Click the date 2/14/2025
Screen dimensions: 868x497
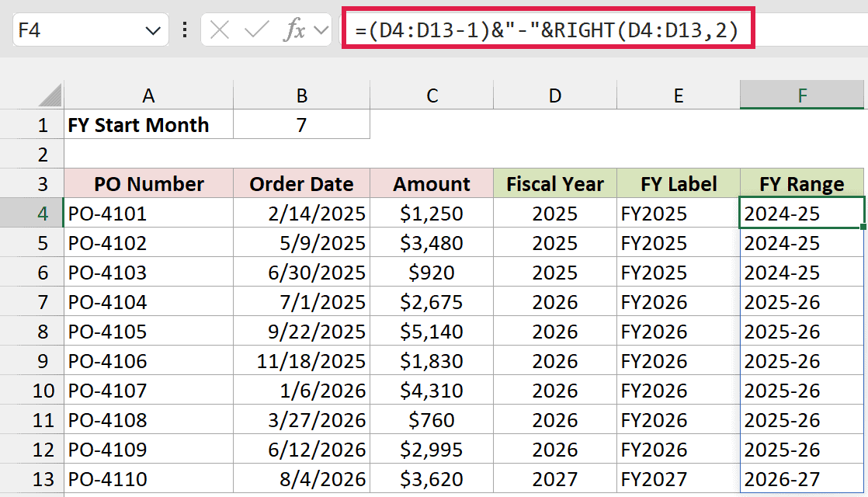(x=302, y=213)
